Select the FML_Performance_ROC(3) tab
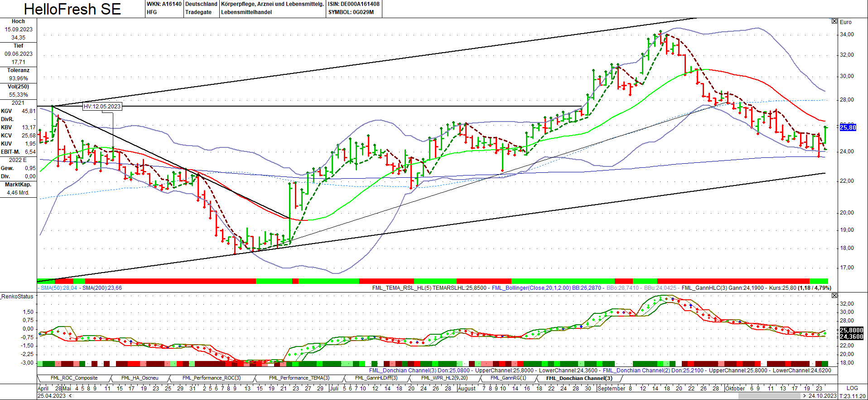 click(x=212, y=378)
